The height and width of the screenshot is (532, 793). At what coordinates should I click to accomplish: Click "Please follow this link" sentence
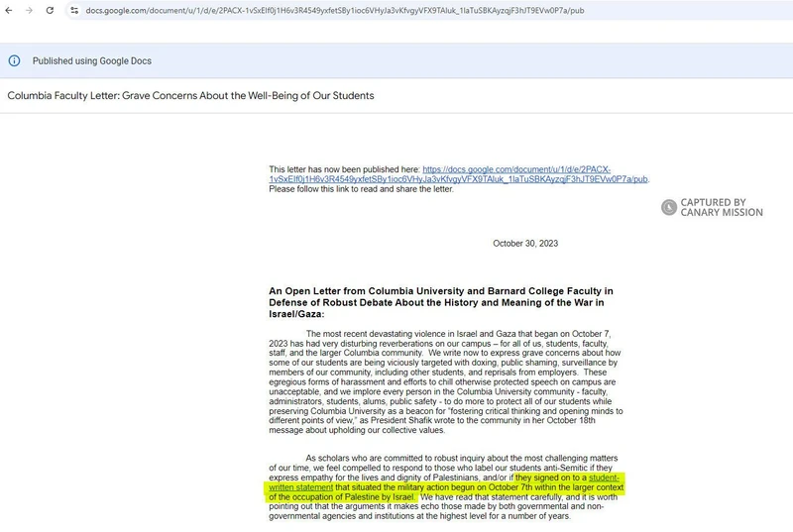point(361,189)
